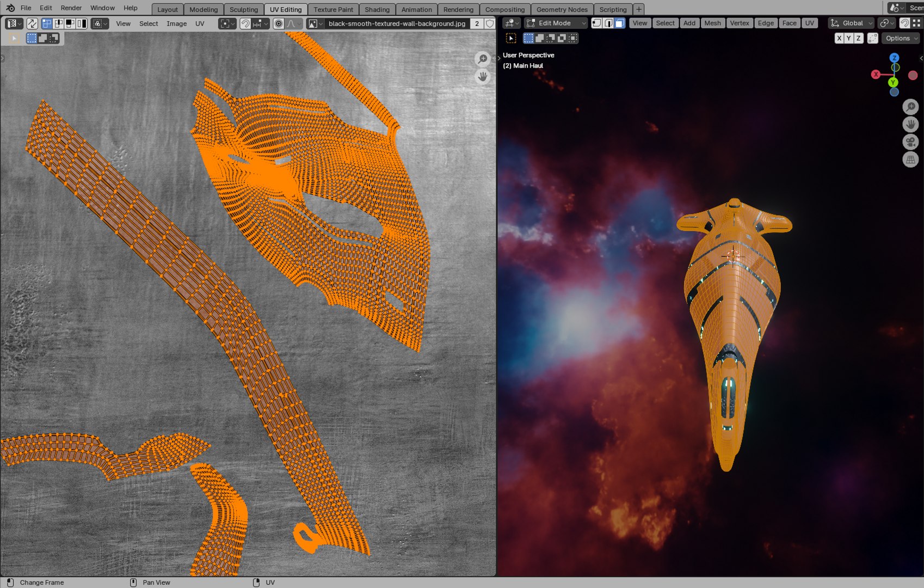
Task: Toggle automerge vertices icon
Action: pos(873,38)
